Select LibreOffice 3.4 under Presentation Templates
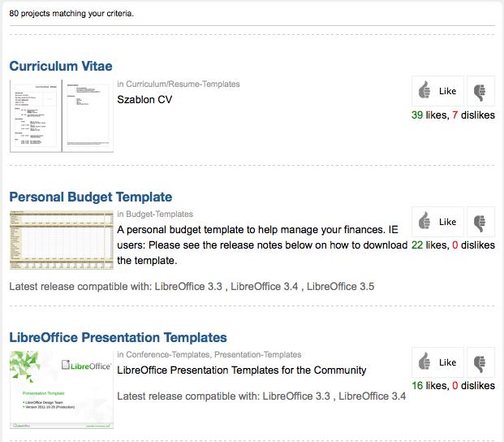The height and width of the screenshot is (442, 504). [x=372, y=396]
